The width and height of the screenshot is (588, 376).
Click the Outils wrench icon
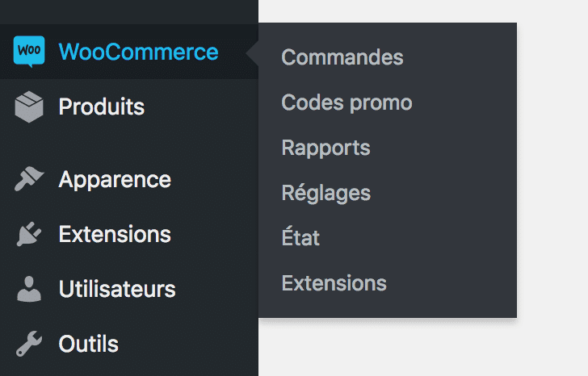pyautogui.click(x=29, y=344)
